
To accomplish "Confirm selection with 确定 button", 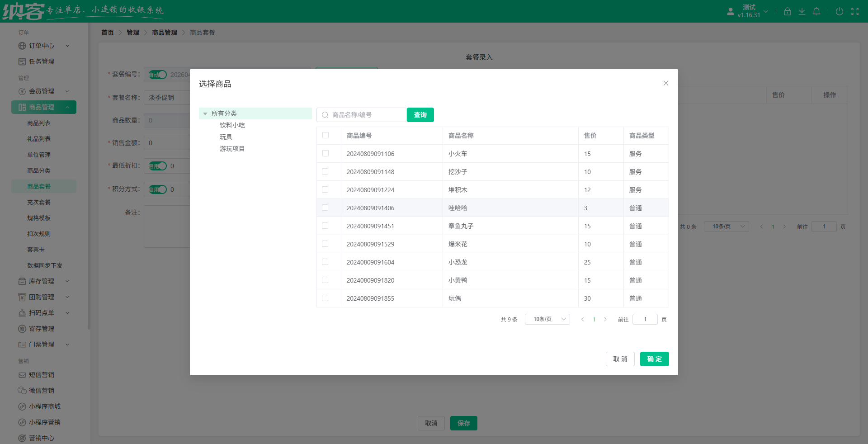I will (x=654, y=359).
